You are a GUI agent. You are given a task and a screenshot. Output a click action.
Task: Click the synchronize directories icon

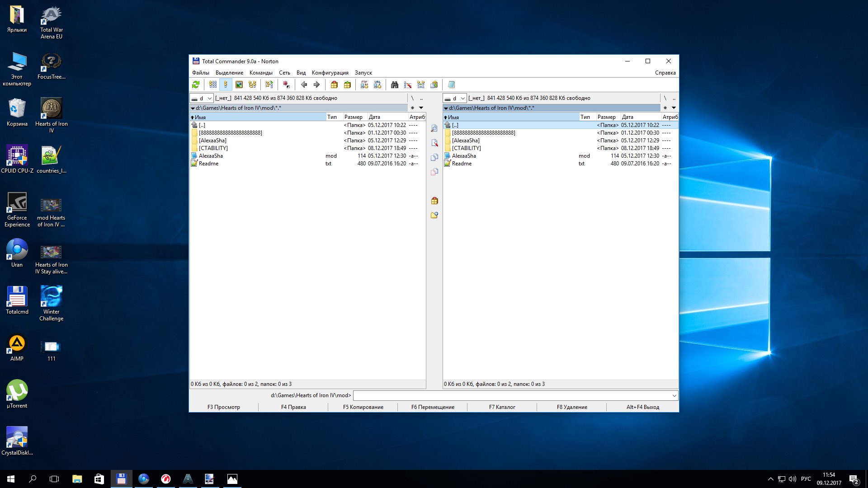421,84
